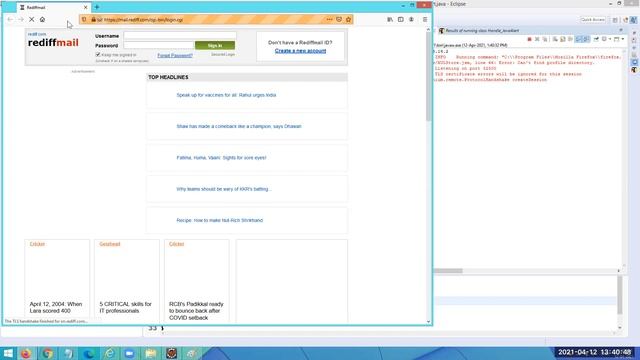Open Firefox from the taskbar
Viewport: 640px width, 360px height.
(26, 353)
